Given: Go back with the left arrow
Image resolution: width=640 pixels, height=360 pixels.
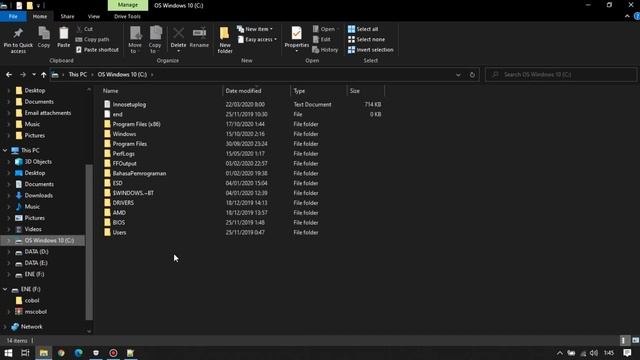Looking at the screenshot, I should (x=9, y=75).
